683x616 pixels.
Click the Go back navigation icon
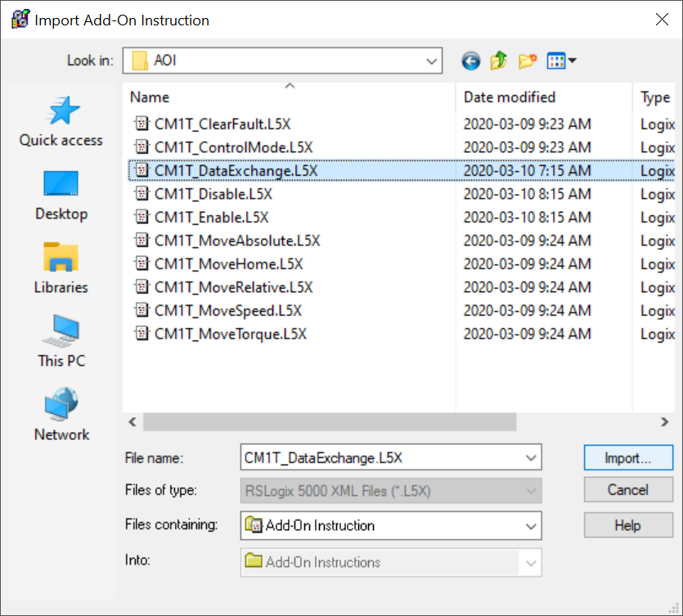(470, 61)
